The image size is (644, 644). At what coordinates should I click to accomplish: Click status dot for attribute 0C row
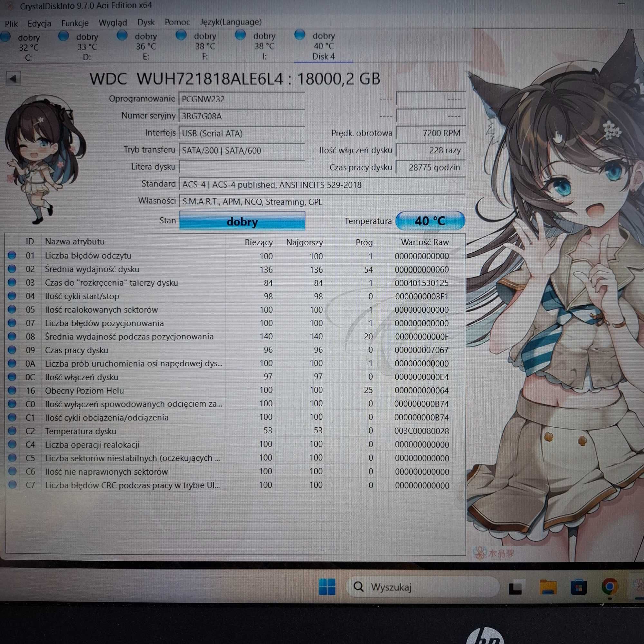[x=12, y=377]
